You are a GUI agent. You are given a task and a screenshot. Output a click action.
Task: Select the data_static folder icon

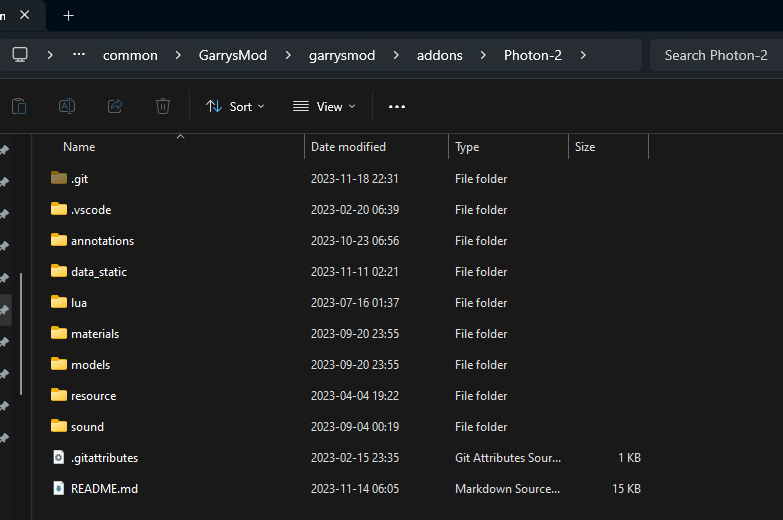59,271
